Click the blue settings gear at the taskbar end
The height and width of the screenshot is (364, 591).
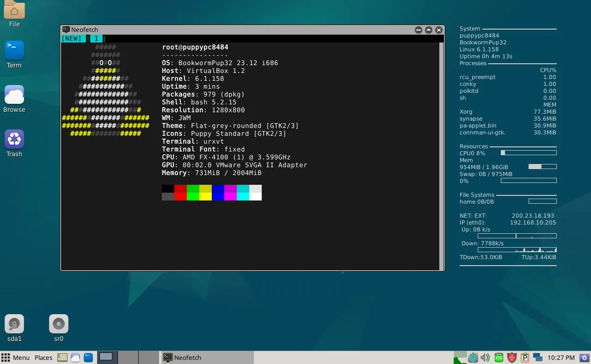tap(585, 358)
